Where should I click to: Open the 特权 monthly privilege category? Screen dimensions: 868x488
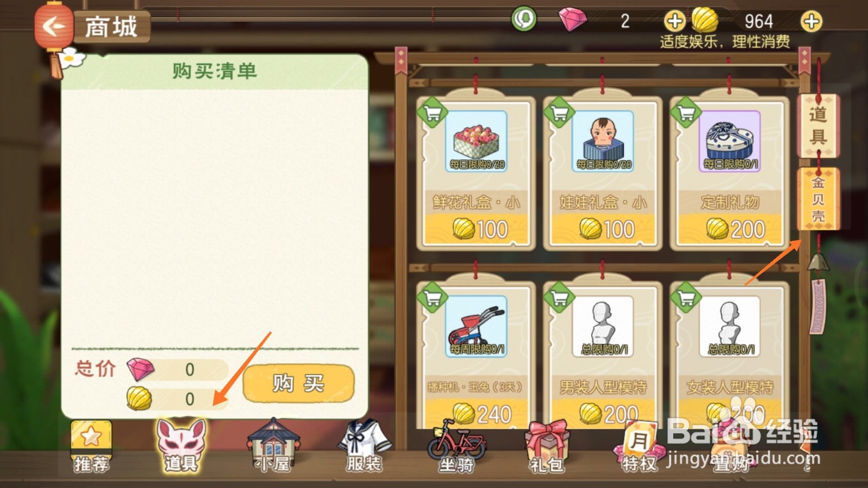pyautogui.click(x=638, y=447)
